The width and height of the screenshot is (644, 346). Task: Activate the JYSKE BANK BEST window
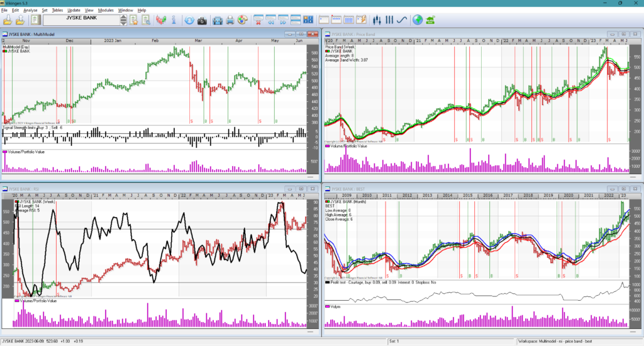pos(348,189)
